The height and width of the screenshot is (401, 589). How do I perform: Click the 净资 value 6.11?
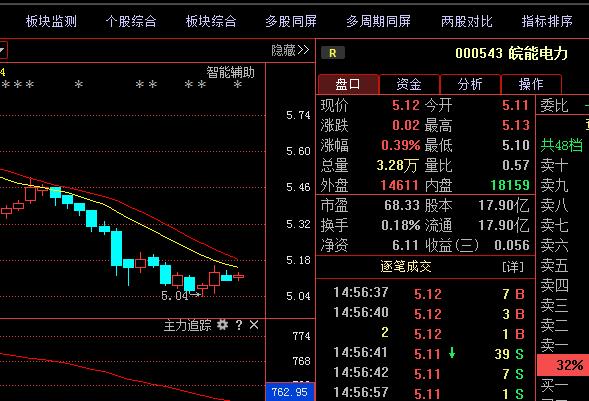pos(405,246)
